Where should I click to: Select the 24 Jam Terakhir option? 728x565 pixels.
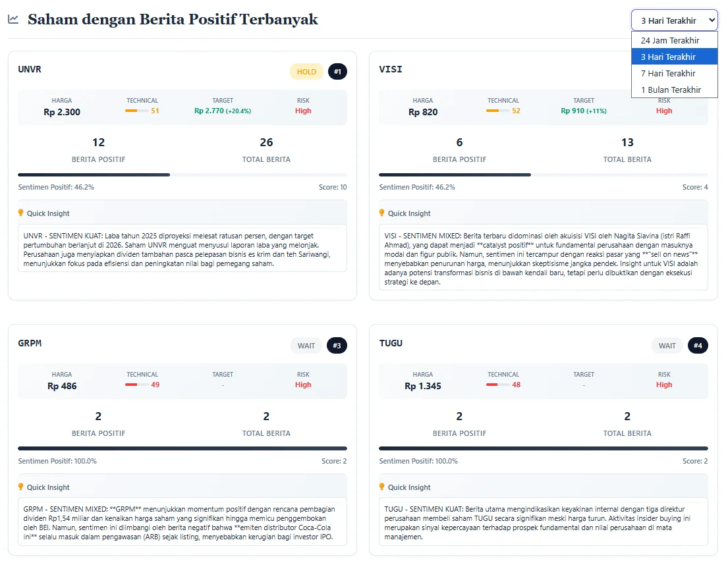[x=670, y=40]
